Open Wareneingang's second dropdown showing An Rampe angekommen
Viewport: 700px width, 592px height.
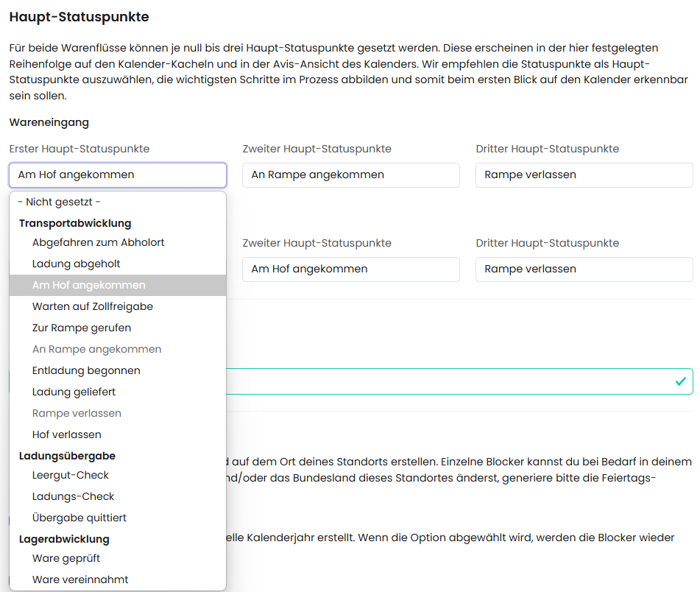click(350, 175)
